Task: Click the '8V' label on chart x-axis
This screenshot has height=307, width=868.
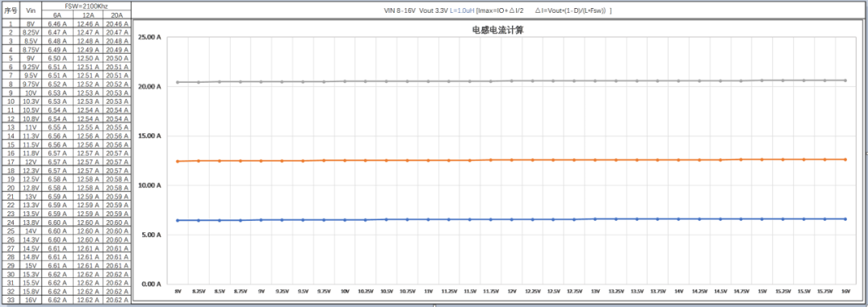Action: 178,291
